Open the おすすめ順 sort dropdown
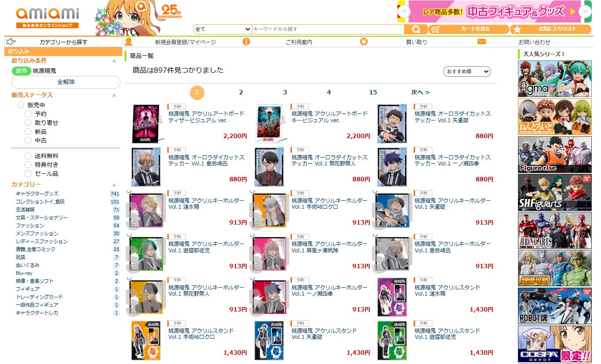The width and height of the screenshot is (601, 364). [467, 71]
